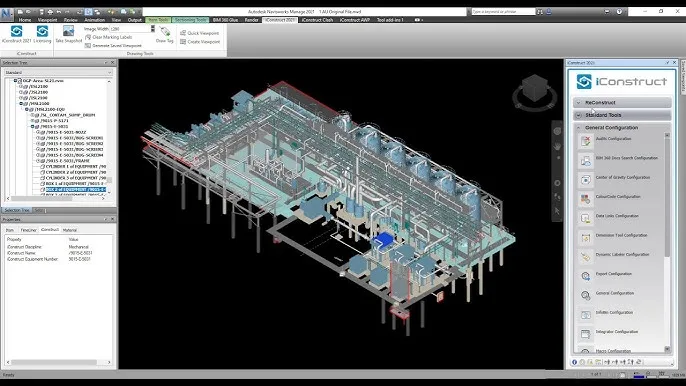Select BOX 1 of EQUIPMENT tree item
Viewport: 686px width, 386px height.
coord(75,184)
